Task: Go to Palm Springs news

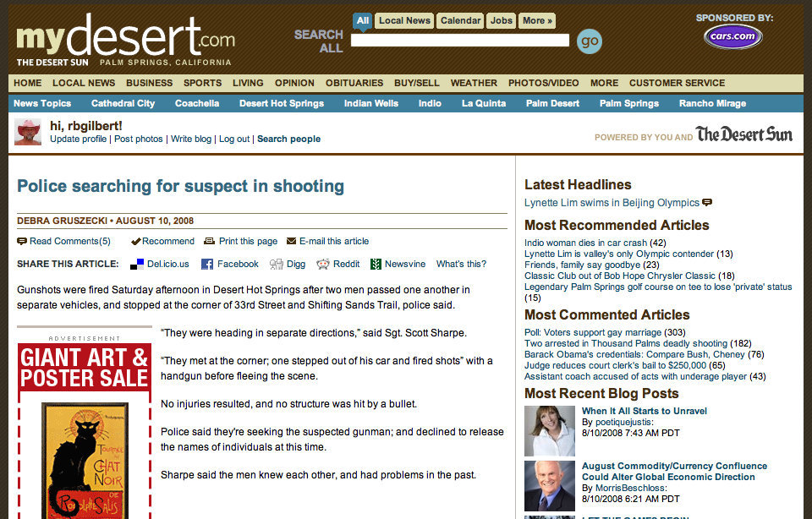Action: pyautogui.click(x=629, y=103)
